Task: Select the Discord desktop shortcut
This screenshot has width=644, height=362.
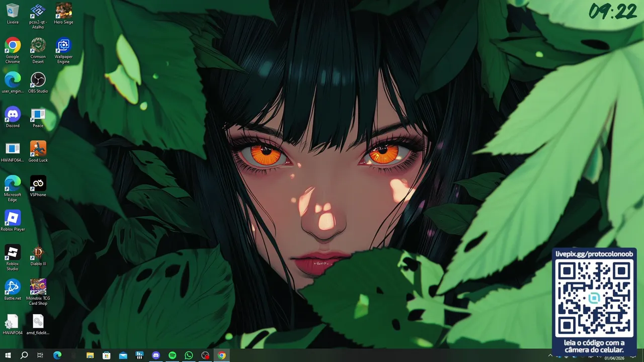Action: [13, 118]
